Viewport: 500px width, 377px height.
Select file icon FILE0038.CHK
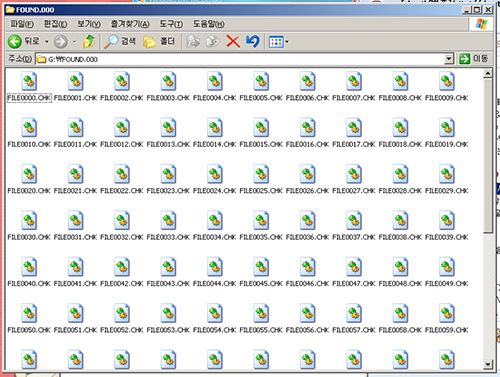pos(400,220)
